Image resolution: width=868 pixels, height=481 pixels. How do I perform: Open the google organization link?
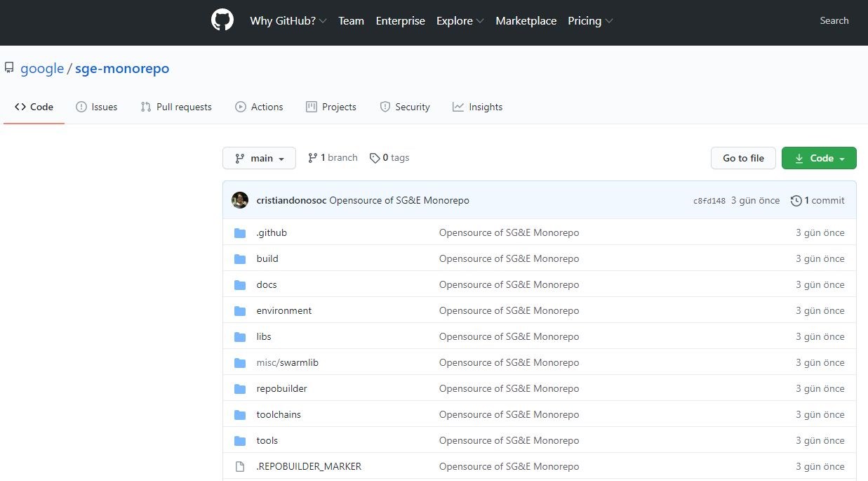(x=42, y=69)
